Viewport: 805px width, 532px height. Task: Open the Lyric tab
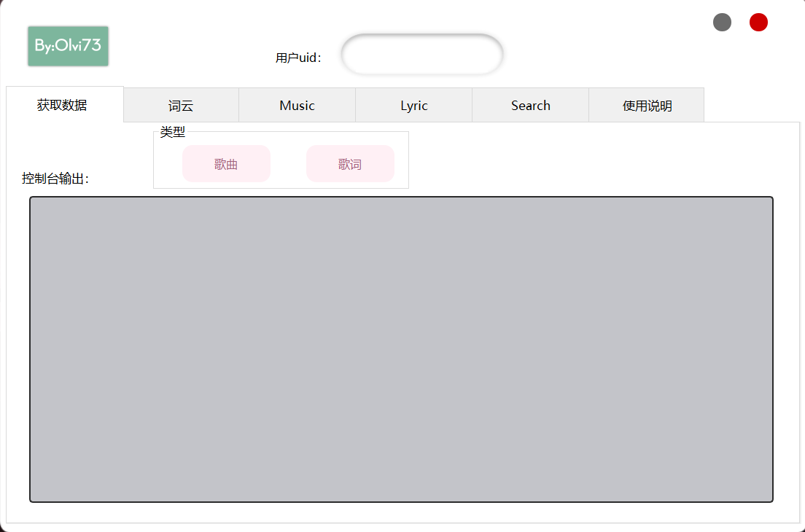point(413,106)
